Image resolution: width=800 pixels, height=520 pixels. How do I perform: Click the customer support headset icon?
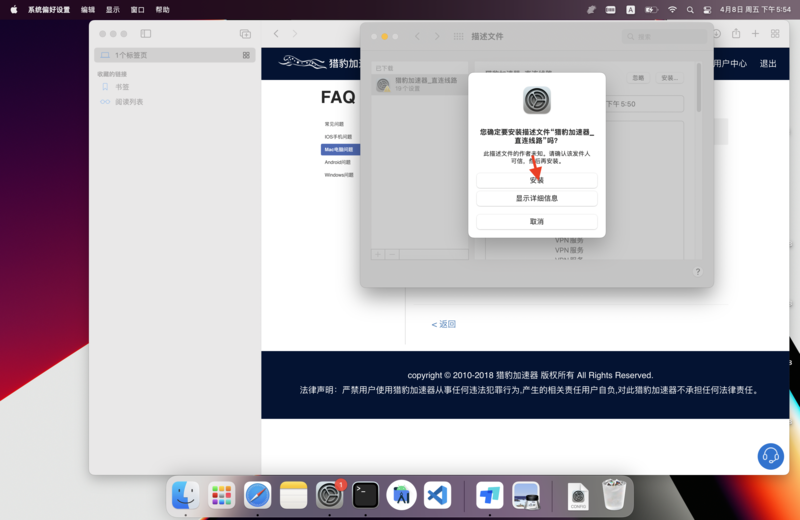pyautogui.click(x=770, y=456)
